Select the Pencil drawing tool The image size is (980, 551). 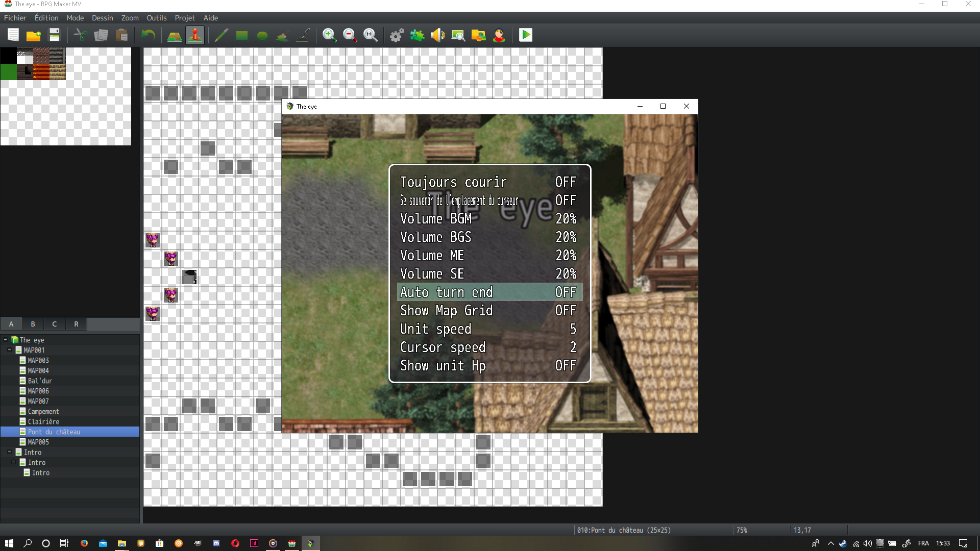coord(222,35)
